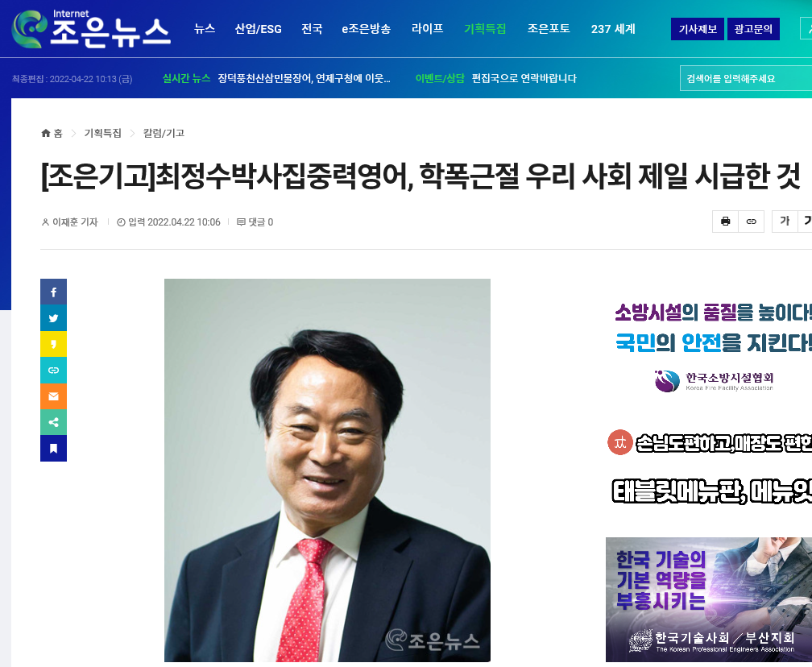Focus the 검색어를 입력해주세요 search field
Image resolution: width=812 pixels, height=667 pixels.
click(x=746, y=79)
